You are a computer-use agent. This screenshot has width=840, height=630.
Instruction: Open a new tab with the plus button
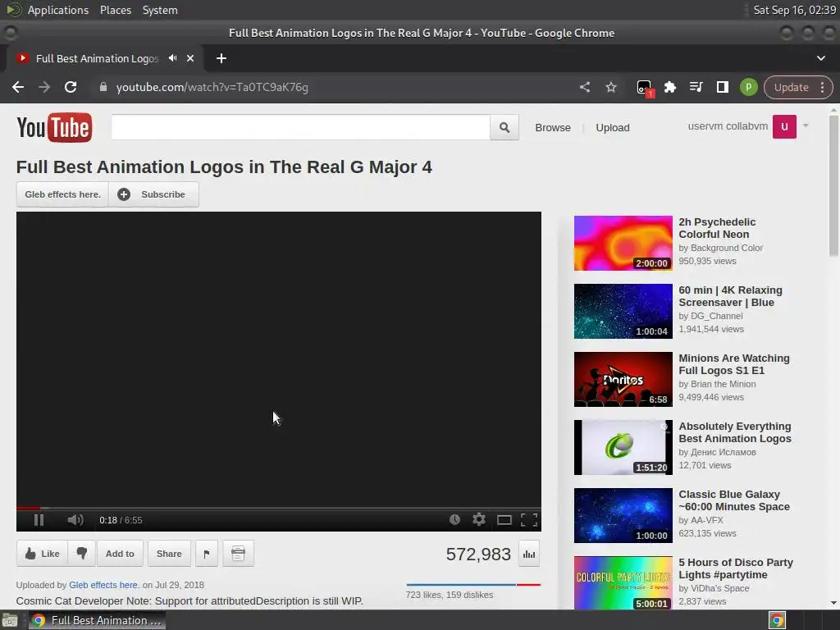coord(221,58)
